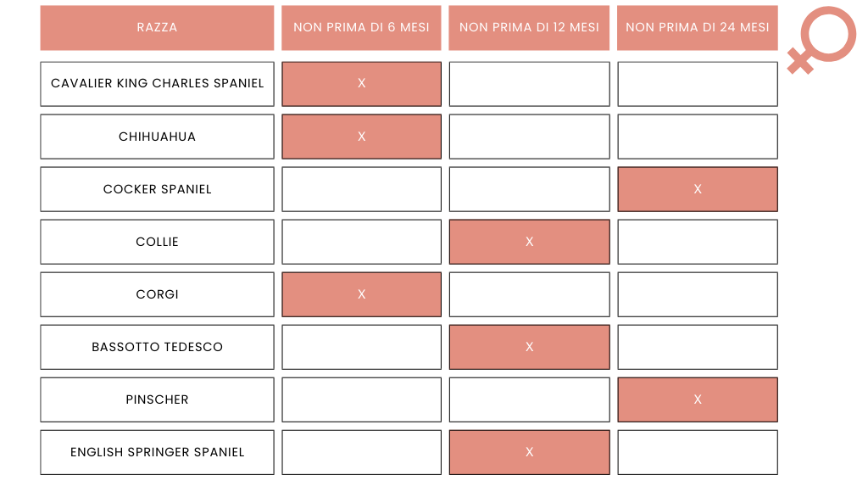The height and width of the screenshot is (486, 868).
Task: Click the Bassotto Tedesco breed cell
Action: pyautogui.click(x=157, y=346)
